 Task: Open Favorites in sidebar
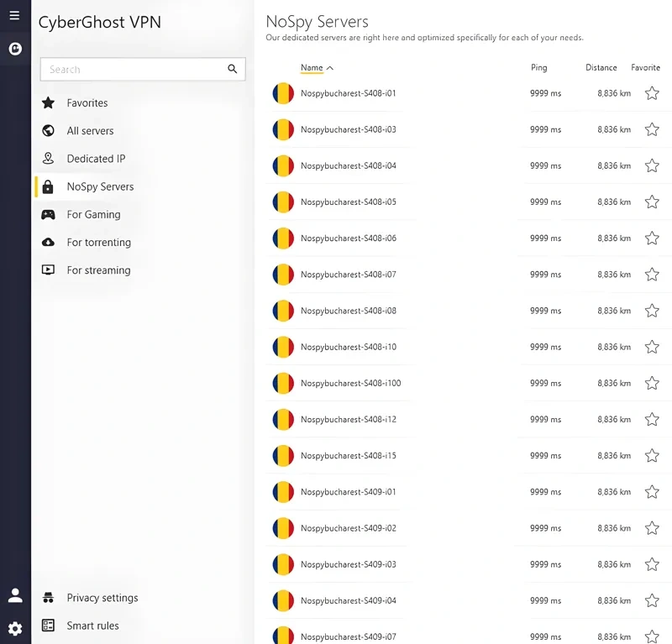pyautogui.click(x=87, y=102)
